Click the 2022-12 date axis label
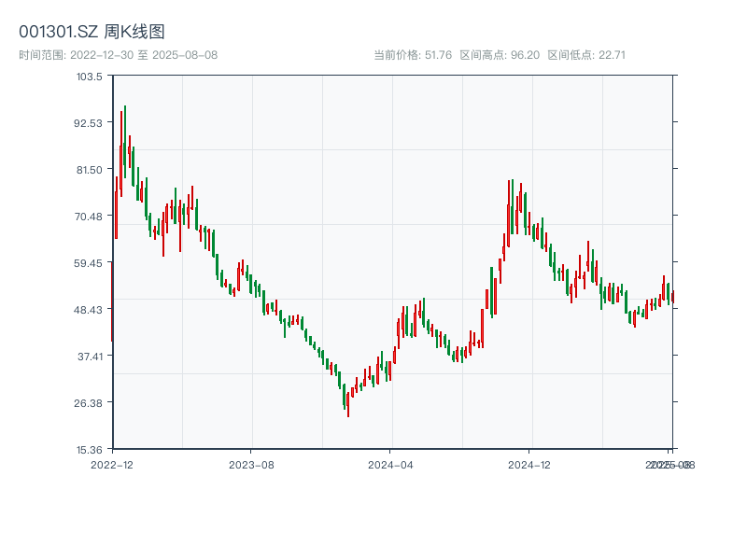Screen dimensions: 747x560 pos(111,464)
